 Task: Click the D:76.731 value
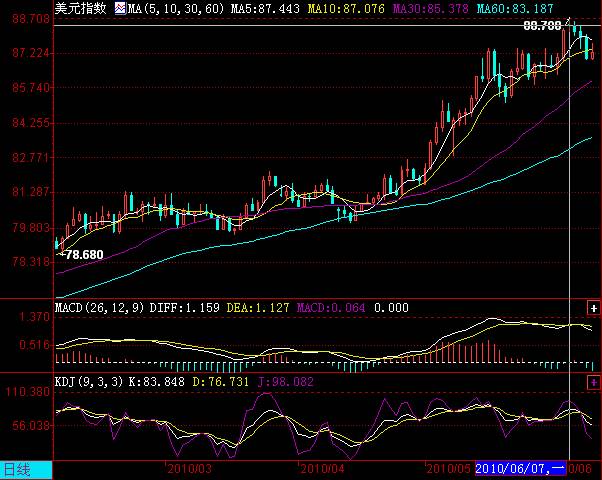[x=220, y=382]
